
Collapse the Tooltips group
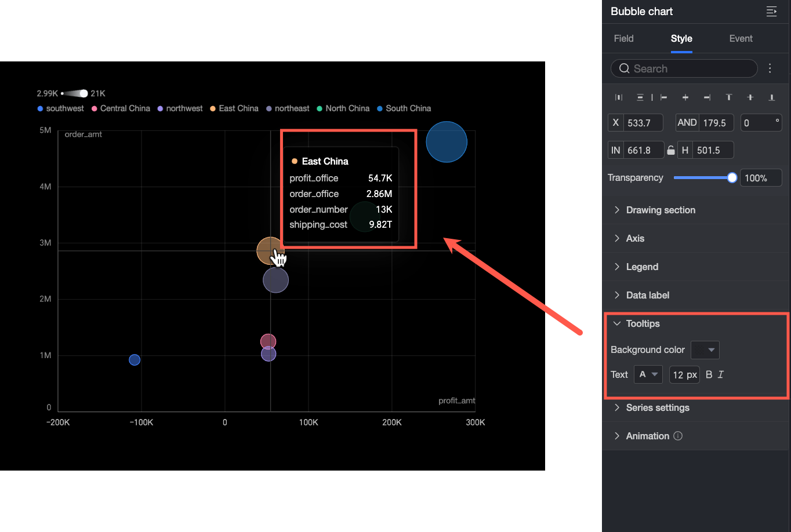pyautogui.click(x=696, y=323)
